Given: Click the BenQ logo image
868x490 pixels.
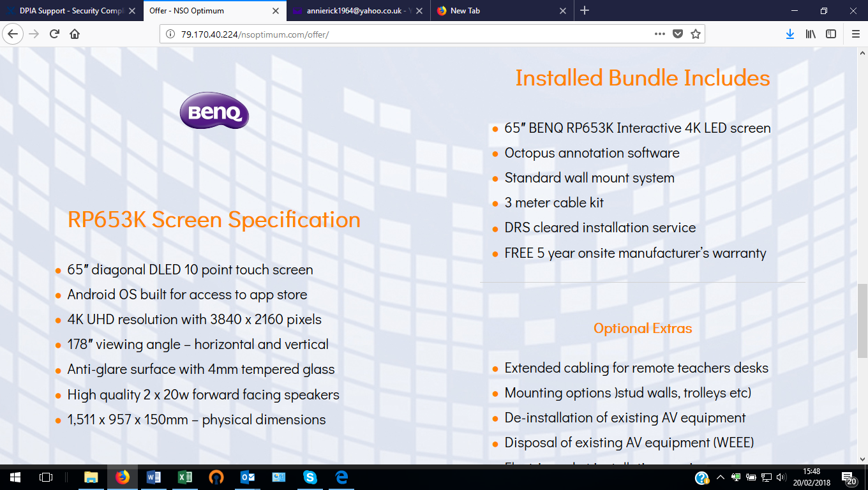Looking at the screenshot, I should (x=214, y=111).
